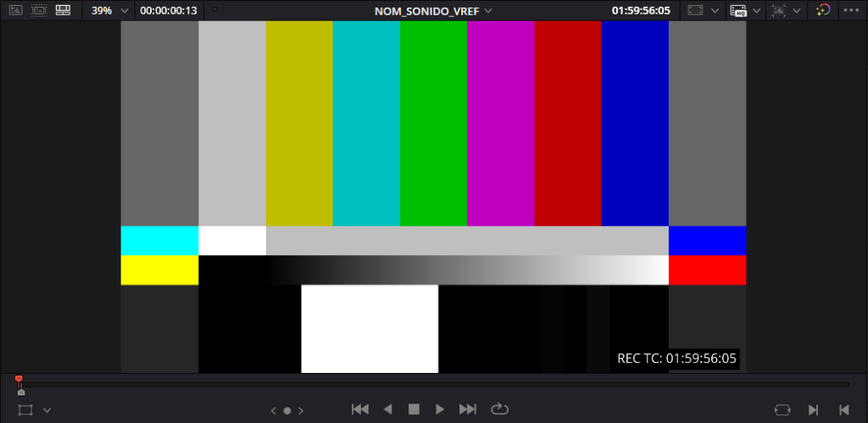Click the mark out icon
The width and height of the screenshot is (868, 423).
tap(843, 409)
